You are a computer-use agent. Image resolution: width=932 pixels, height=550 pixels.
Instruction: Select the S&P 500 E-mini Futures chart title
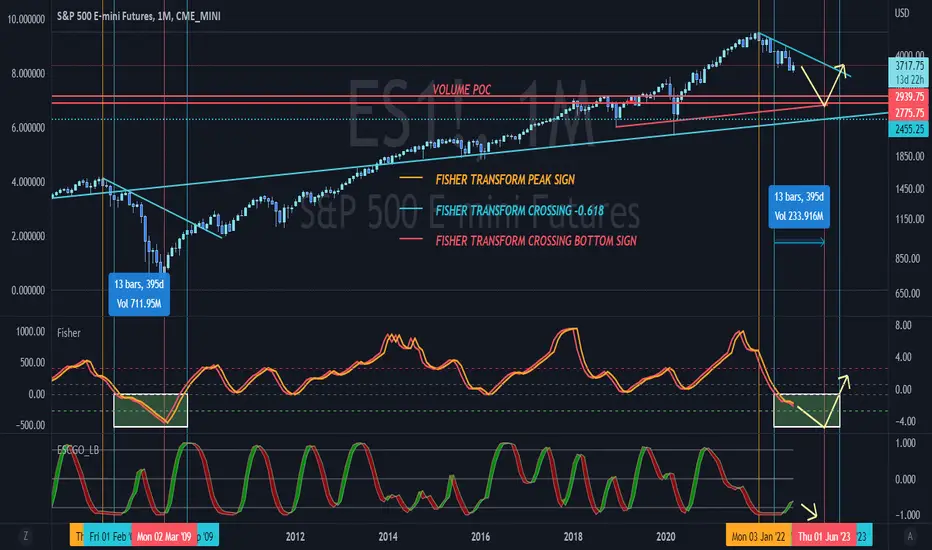138,16
